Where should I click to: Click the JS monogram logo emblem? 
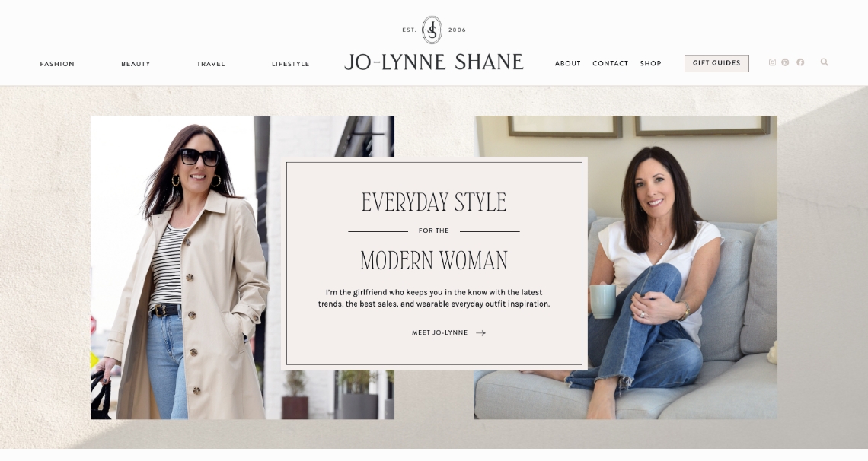[432, 30]
